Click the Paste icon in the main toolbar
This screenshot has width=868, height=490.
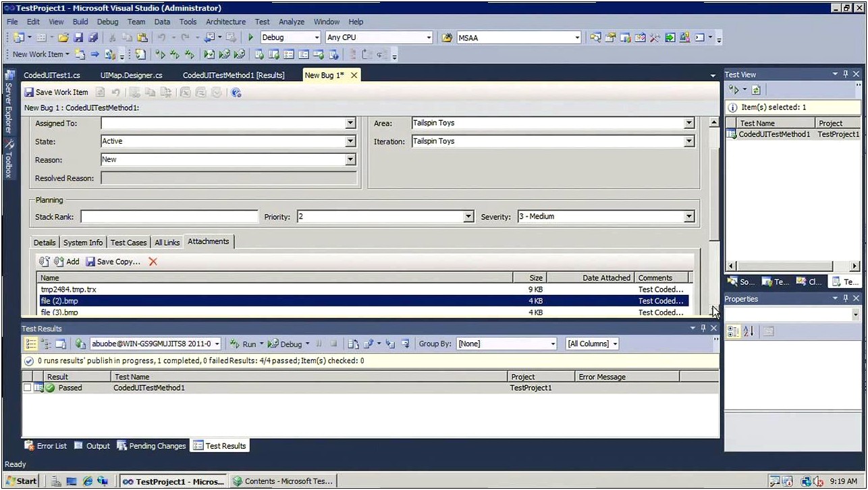[142, 38]
